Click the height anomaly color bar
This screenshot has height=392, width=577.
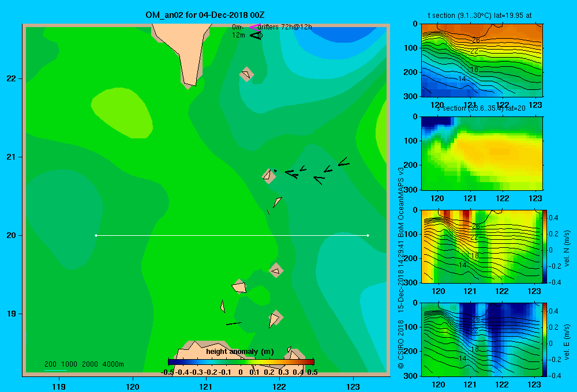pos(241,362)
